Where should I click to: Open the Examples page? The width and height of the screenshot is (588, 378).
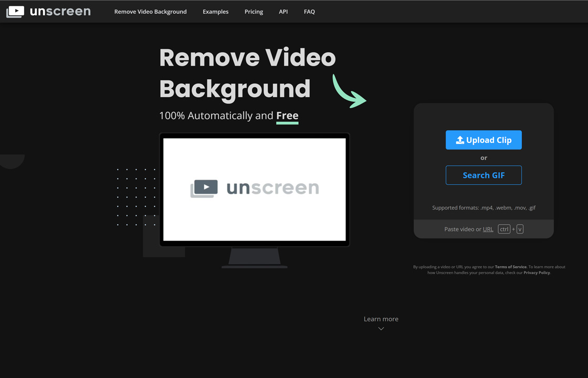pyautogui.click(x=216, y=12)
